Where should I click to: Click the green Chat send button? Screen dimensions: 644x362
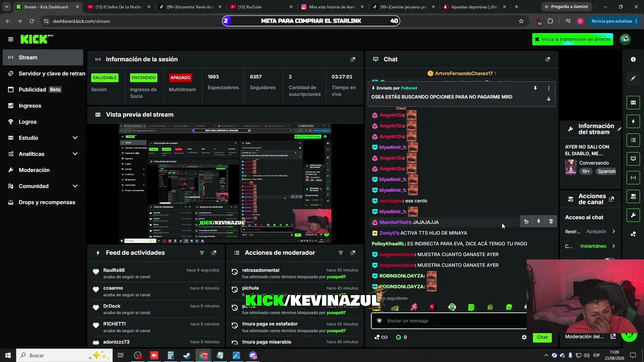coord(542,337)
